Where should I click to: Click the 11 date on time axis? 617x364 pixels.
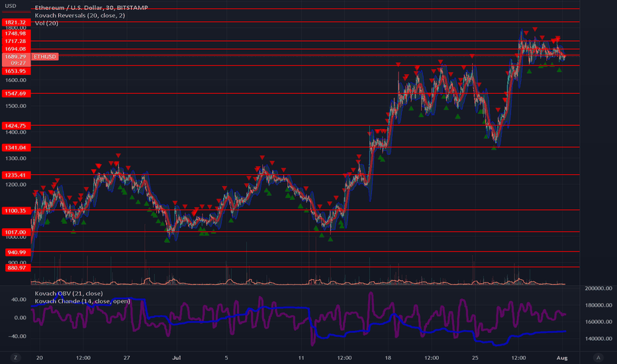click(x=301, y=357)
